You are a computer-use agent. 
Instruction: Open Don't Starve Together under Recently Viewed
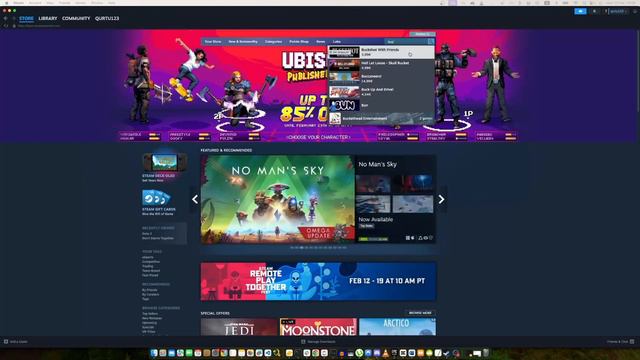coord(158,238)
